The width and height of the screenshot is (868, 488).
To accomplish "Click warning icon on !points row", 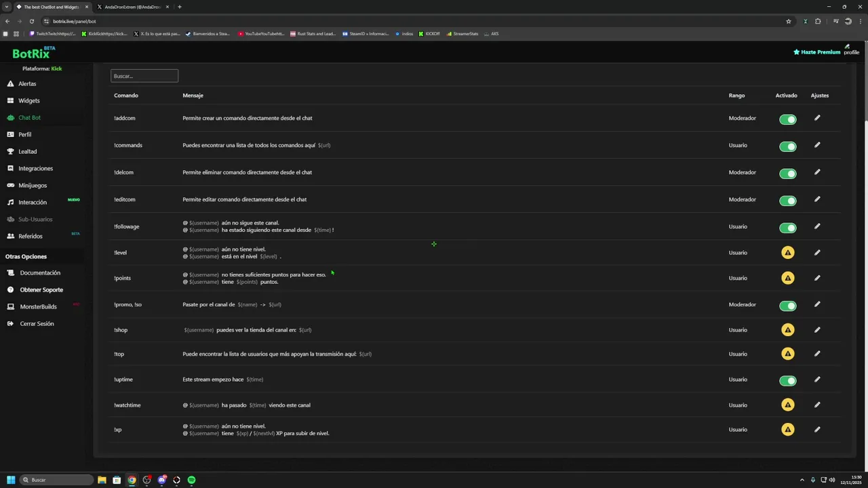I will [x=787, y=278].
